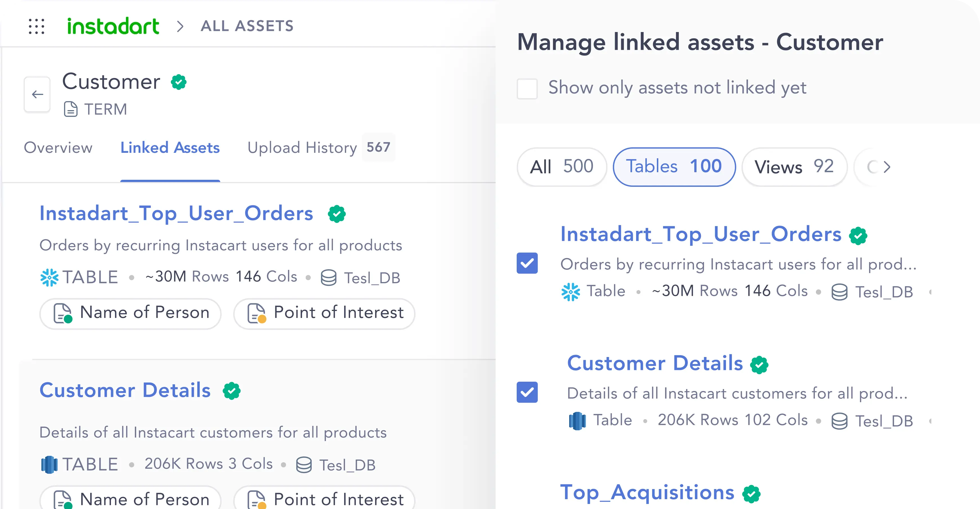Open the app grid launcher icon
This screenshot has width=980, height=509.
pyautogui.click(x=37, y=26)
